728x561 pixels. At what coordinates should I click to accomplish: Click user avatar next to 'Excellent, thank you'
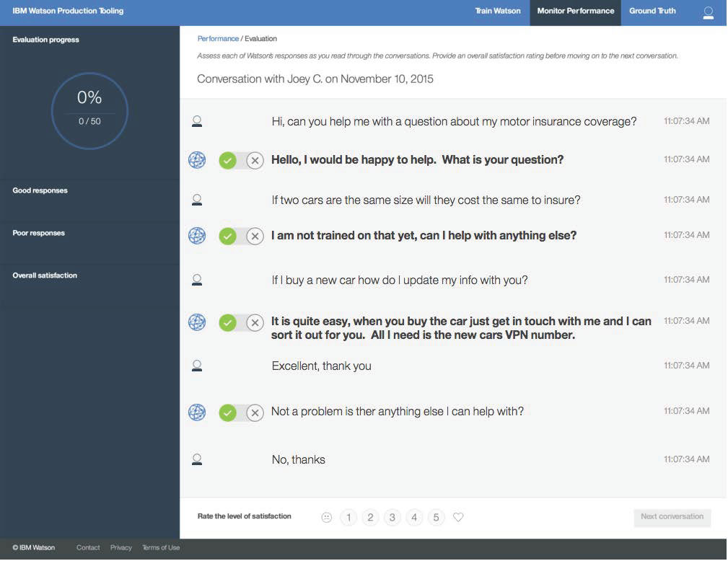(197, 366)
